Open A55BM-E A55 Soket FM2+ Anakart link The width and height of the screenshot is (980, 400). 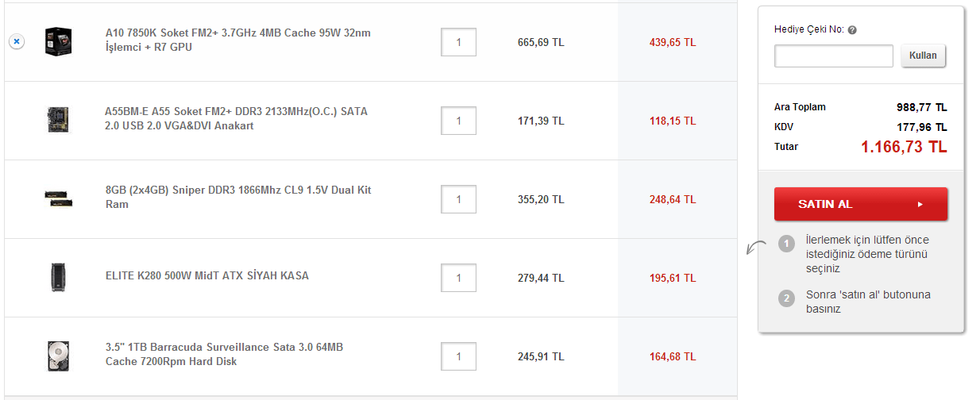(x=236, y=118)
